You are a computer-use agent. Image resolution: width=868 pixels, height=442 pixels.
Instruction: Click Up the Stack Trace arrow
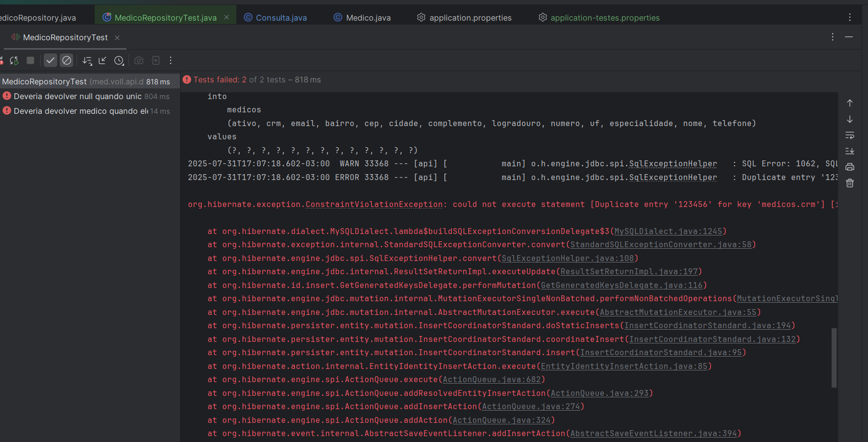850,103
